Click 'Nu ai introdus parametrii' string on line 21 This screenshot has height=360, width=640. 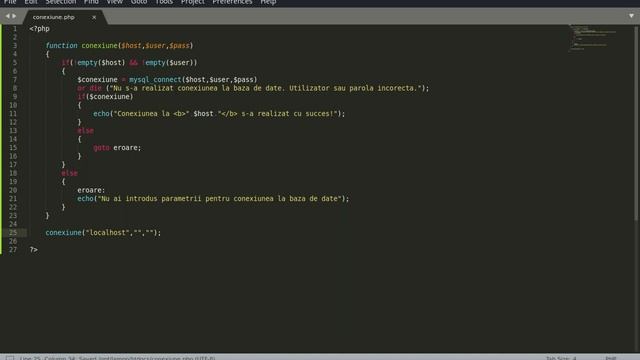tap(151, 199)
